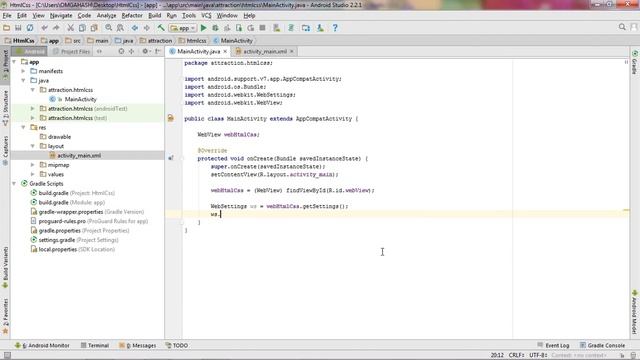Click the Collapse All icon in project panel
The width and height of the screenshot is (640, 360).
pyautogui.click(x=131, y=51)
